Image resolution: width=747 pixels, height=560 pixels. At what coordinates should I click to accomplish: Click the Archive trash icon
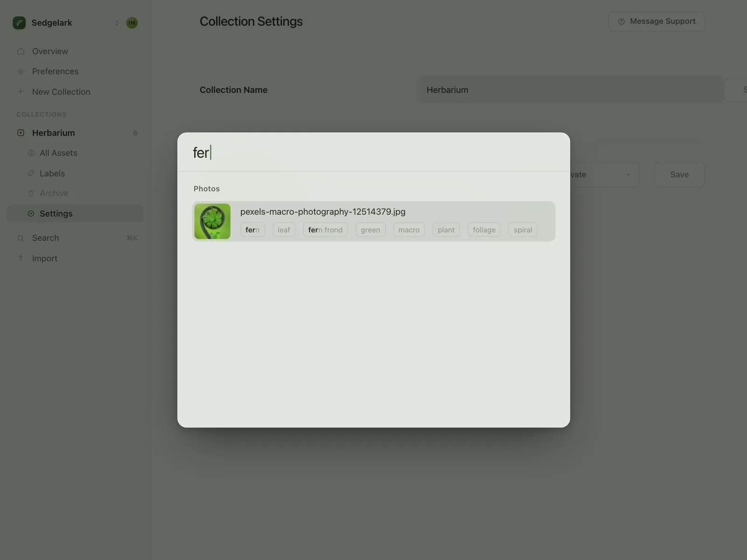31,193
